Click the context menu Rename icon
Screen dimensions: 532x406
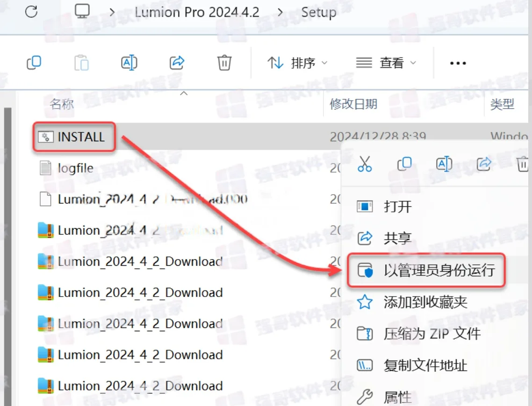tap(444, 164)
